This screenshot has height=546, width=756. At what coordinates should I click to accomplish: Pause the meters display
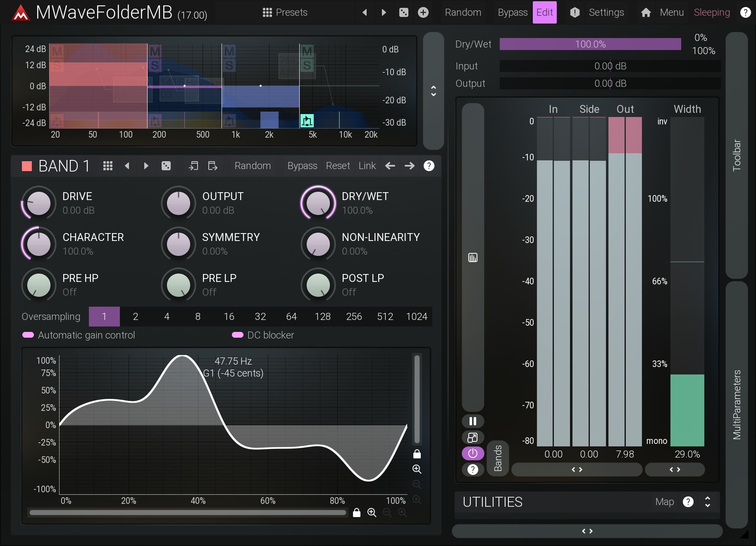coord(472,421)
